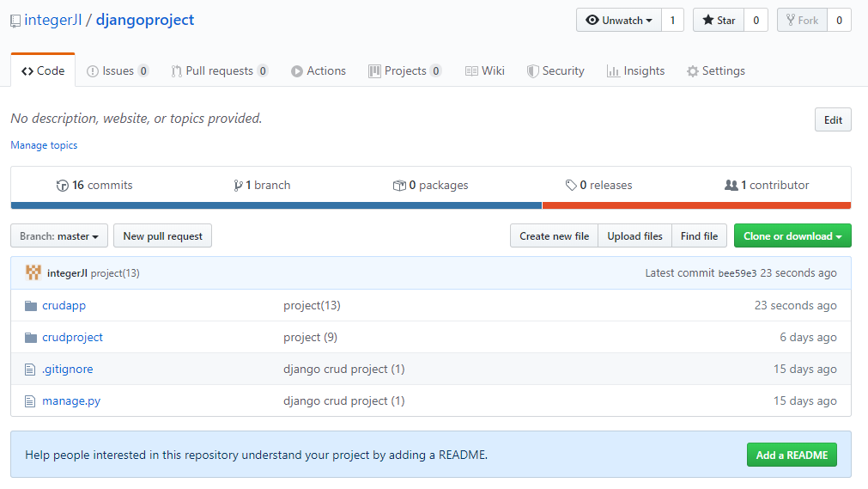Viewport: 868px width, 489px height.
Task: Click the Actions play icon
Action: click(x=297, y=71)
